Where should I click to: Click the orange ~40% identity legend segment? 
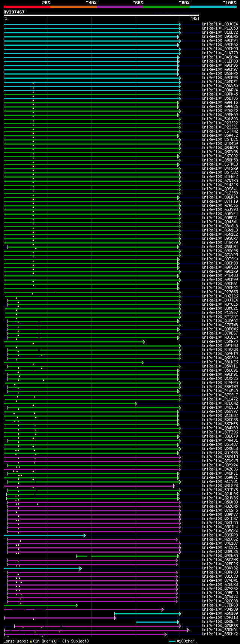73,6
